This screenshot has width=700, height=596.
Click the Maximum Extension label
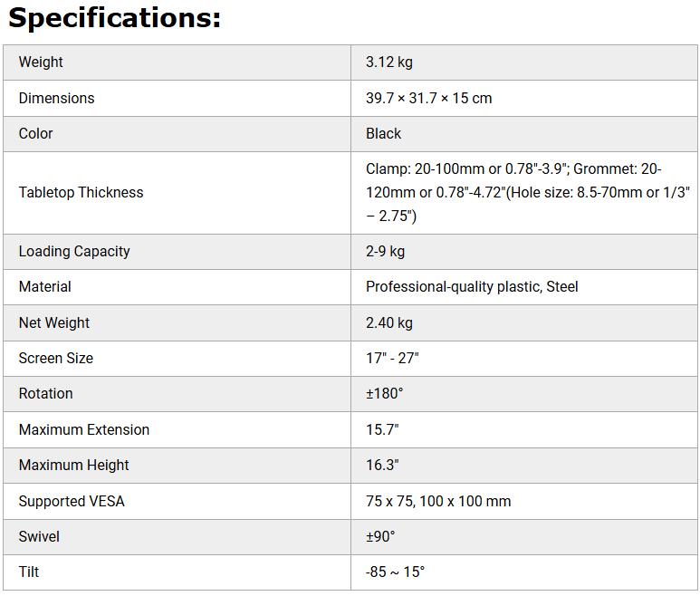[x=83, y=429]
